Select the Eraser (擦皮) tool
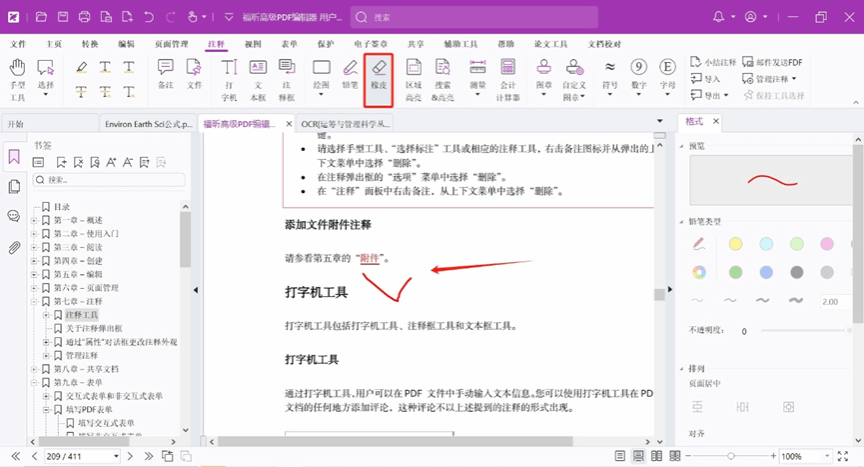 pyautogui.click(x=379, y=74)
